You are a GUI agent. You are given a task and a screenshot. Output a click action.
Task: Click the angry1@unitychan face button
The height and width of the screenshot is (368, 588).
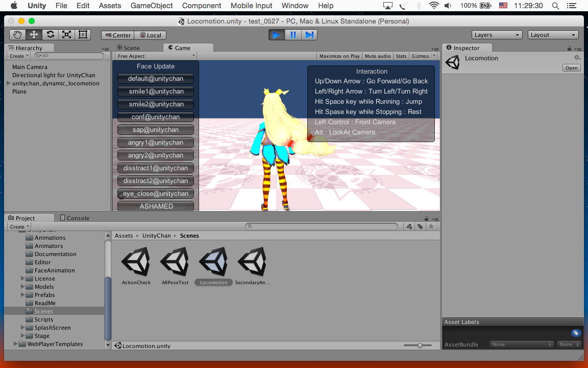(x=156, y=142)
